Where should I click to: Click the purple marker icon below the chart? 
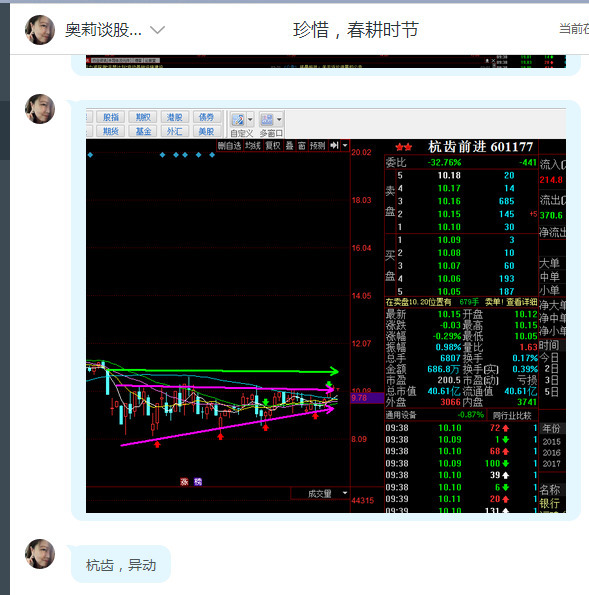[198, 482]
